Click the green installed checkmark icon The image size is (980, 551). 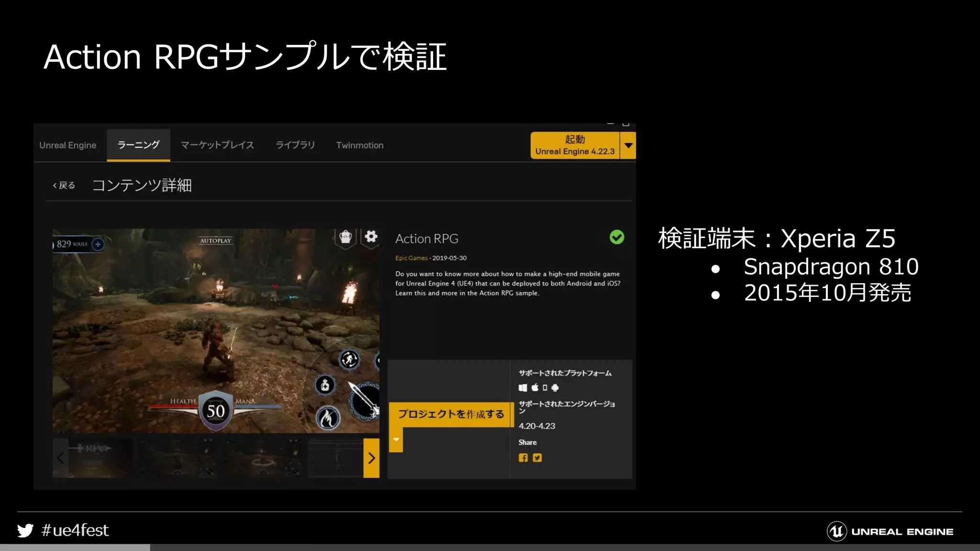click(617, 237)
